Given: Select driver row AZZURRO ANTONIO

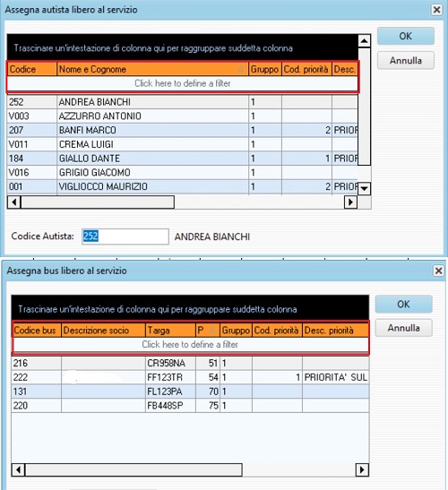Looking at the screenshot, I should [x=183, y=116].
